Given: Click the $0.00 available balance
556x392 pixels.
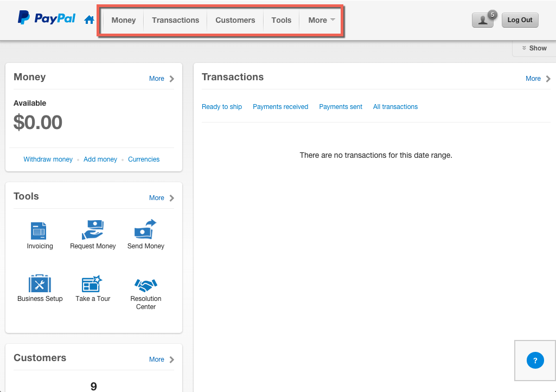Looking at the screenshot, I should click(x=38, y=123).
